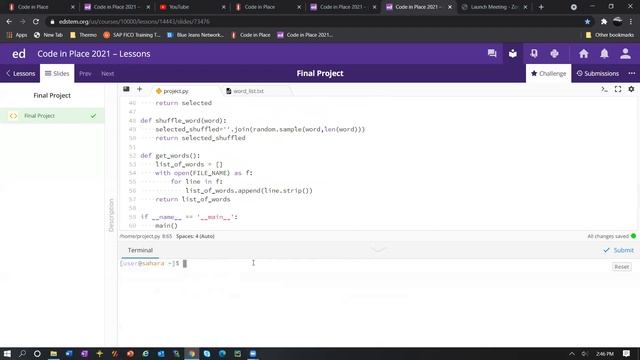Open the more options ellipsis menu
This screenshot has height=360, width=640.
632,73
